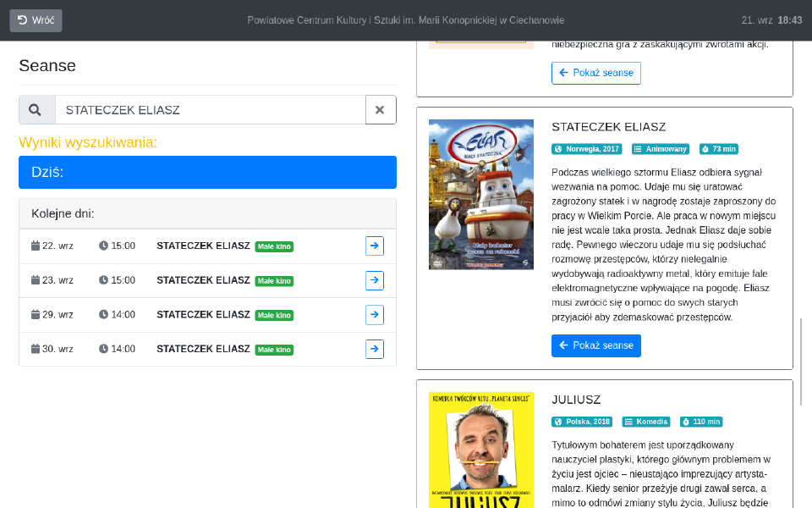Click the 14:00 time in the 30. wrz row

[x=123, y=349]
